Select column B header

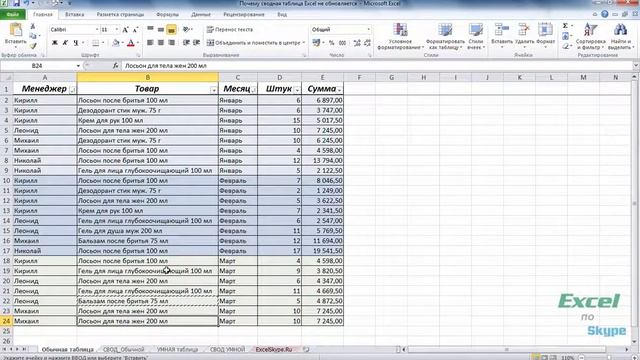pyautogui.click(x=147, y=77)
